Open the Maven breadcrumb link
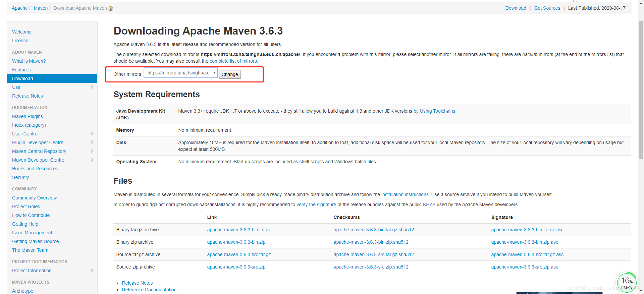The image size is (644, 294). pos(41,8)
